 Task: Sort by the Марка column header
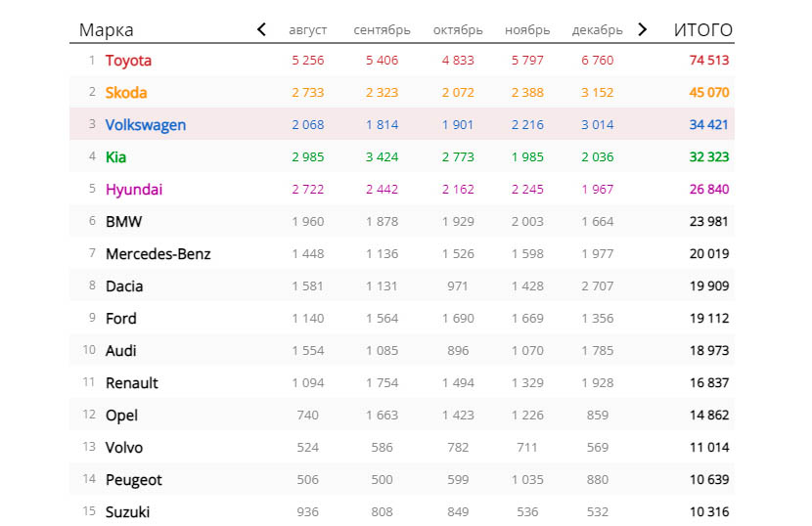(x=106, y=30)
